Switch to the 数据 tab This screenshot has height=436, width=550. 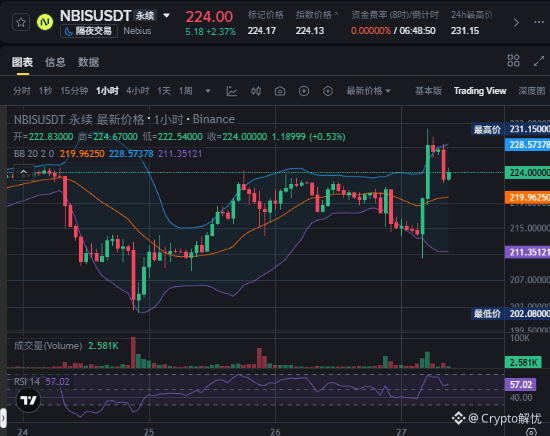coord(88,62)
